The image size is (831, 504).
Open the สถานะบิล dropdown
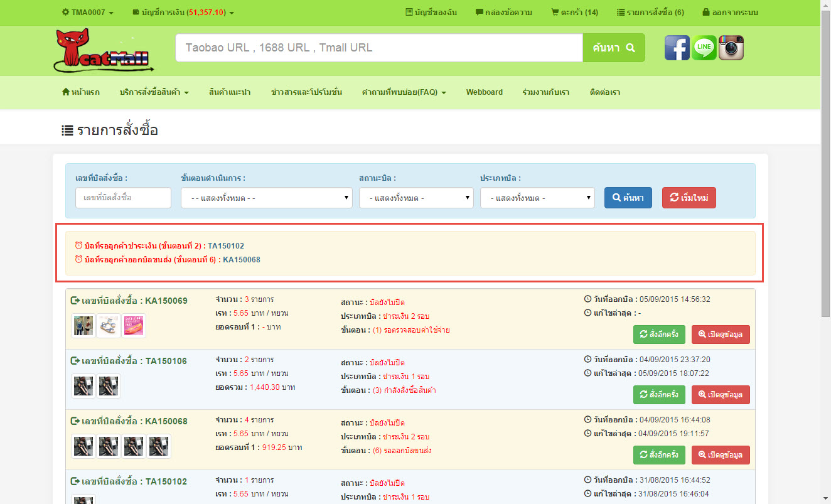coord(416,198)
